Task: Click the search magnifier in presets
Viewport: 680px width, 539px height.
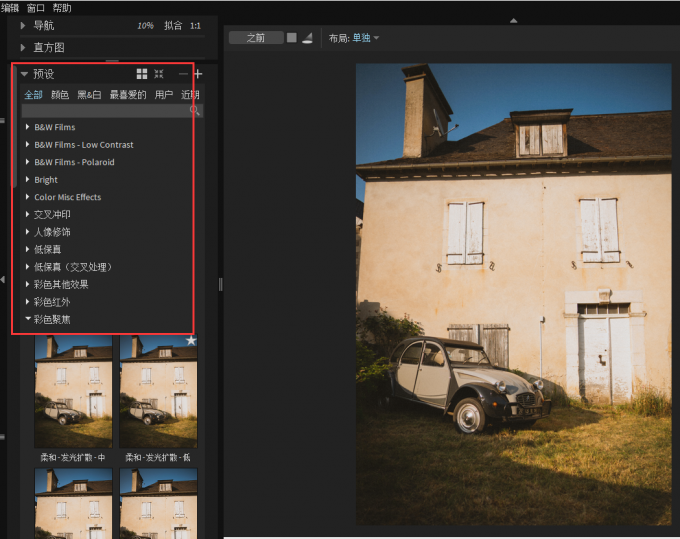Action: 195,111
